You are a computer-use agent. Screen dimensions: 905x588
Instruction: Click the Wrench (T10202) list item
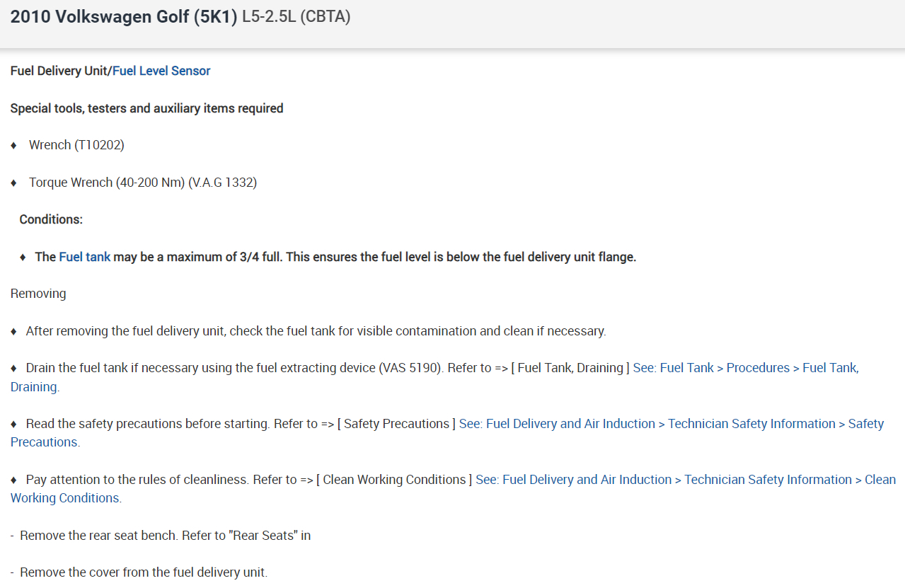click(76, 145)
